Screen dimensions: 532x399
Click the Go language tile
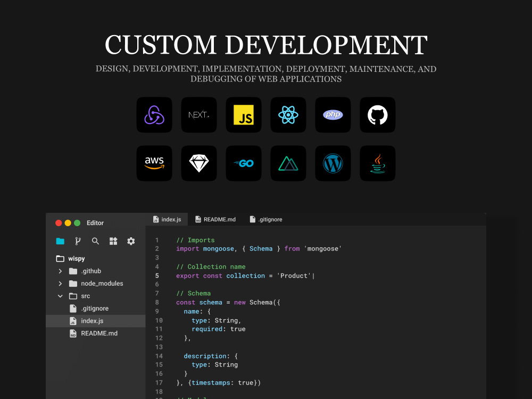tap(244, 163)
